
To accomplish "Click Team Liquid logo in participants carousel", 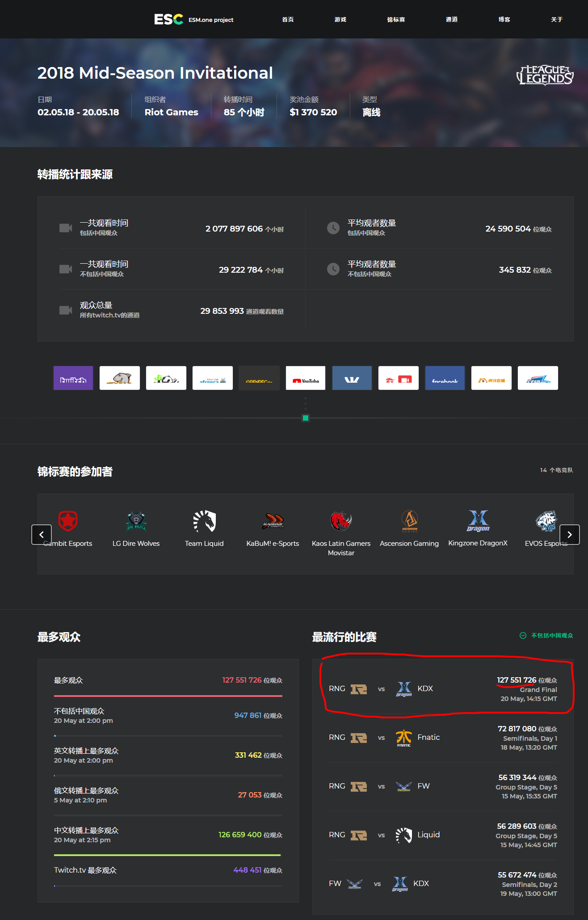I will point(205,521).
